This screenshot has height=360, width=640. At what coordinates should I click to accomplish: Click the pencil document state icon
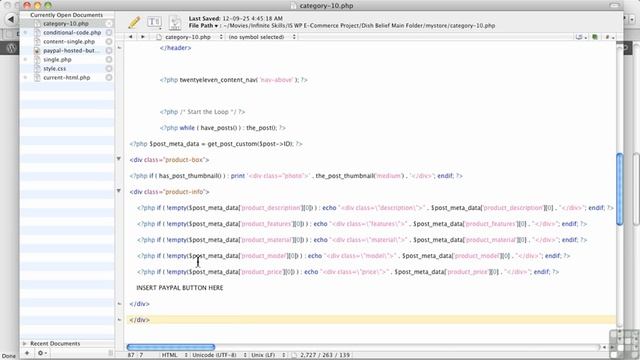[134, 22]
